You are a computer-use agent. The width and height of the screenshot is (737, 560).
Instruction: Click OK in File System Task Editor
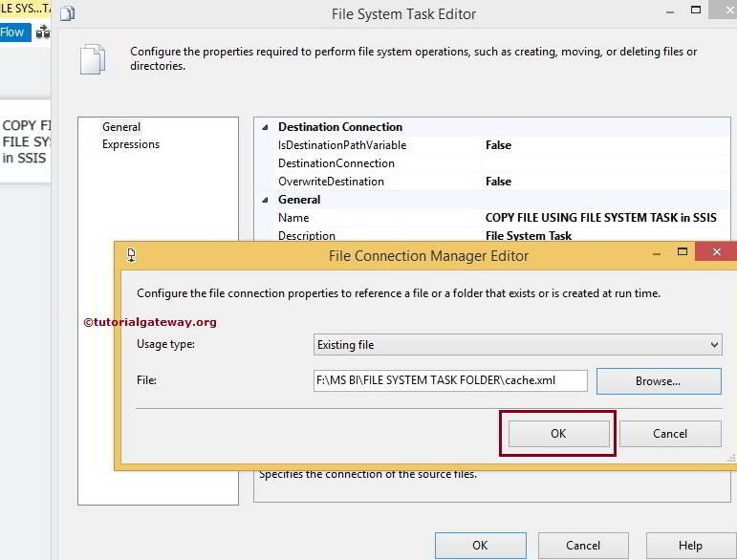pyautogui.click(x=481, y=545)
